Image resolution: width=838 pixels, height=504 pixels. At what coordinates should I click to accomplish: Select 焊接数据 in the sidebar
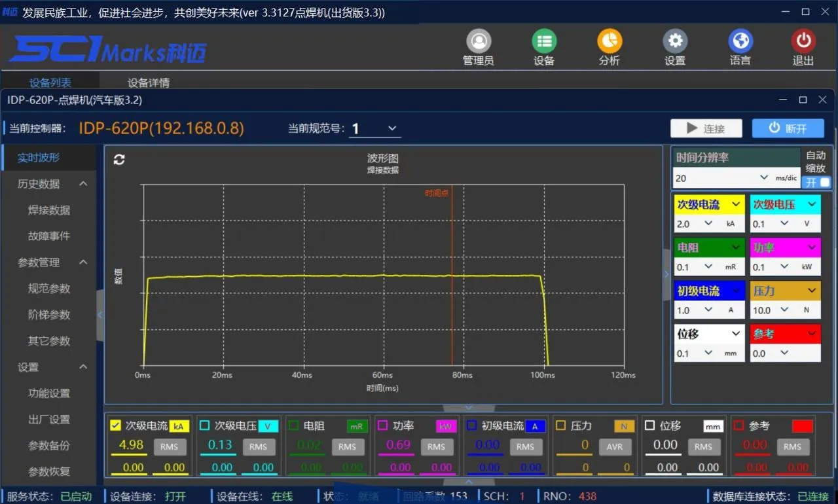(x=49, y=210)
